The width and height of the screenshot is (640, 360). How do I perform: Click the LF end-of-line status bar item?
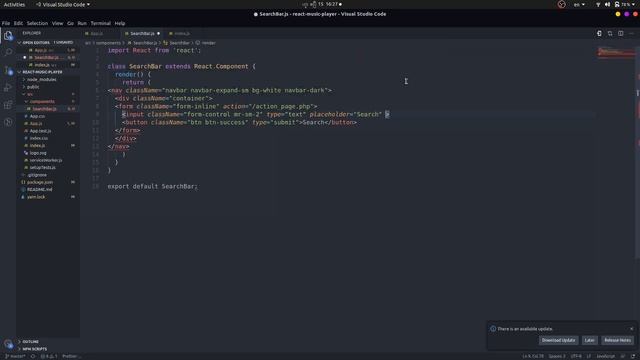(588, 356)
